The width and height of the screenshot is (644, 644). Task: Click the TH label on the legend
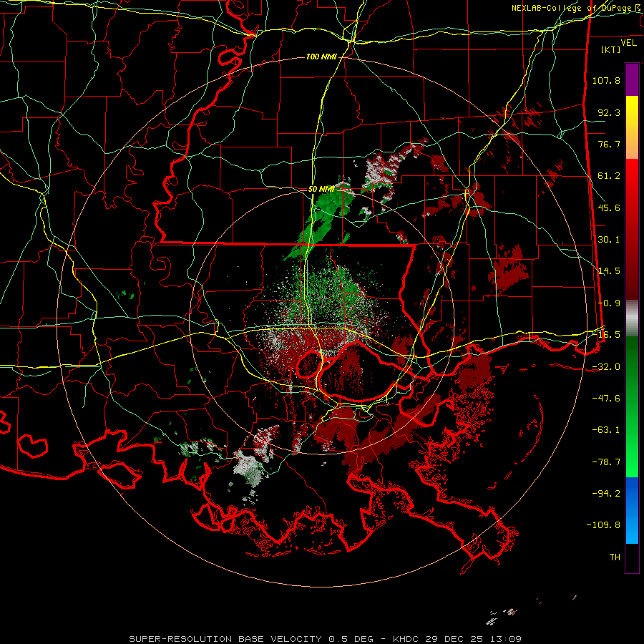[x=615, y=557]
